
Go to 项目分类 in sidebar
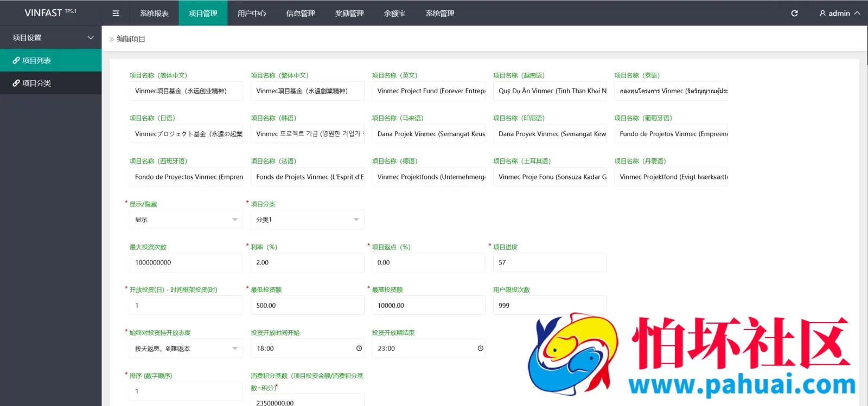tap(51, 83)
